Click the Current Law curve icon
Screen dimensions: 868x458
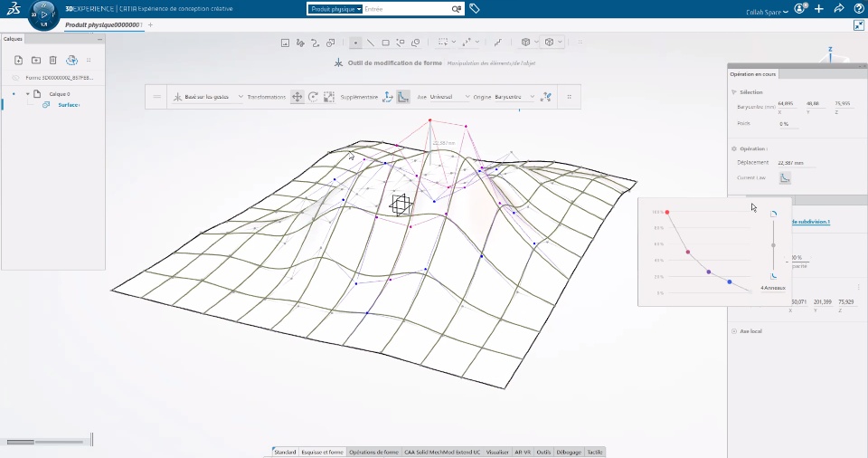point(786,178)
